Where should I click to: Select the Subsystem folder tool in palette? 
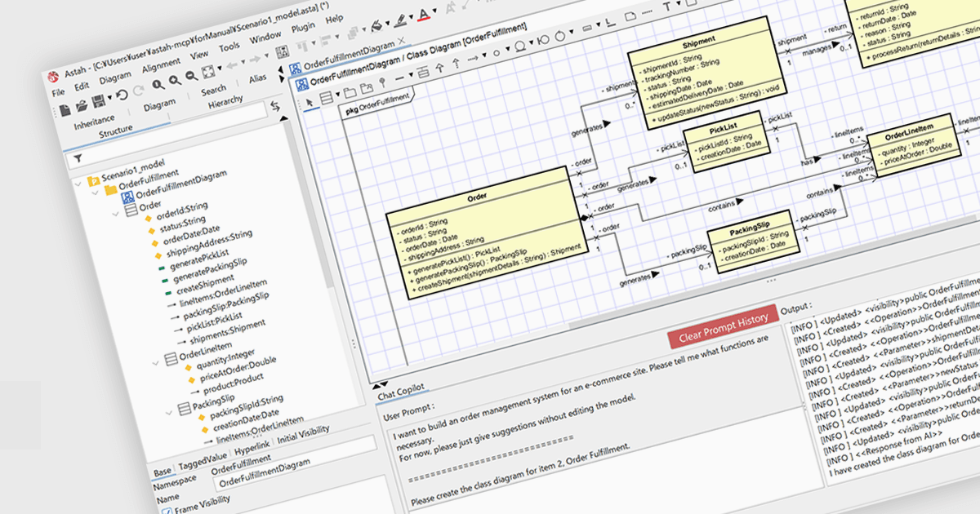pos(367,87)
